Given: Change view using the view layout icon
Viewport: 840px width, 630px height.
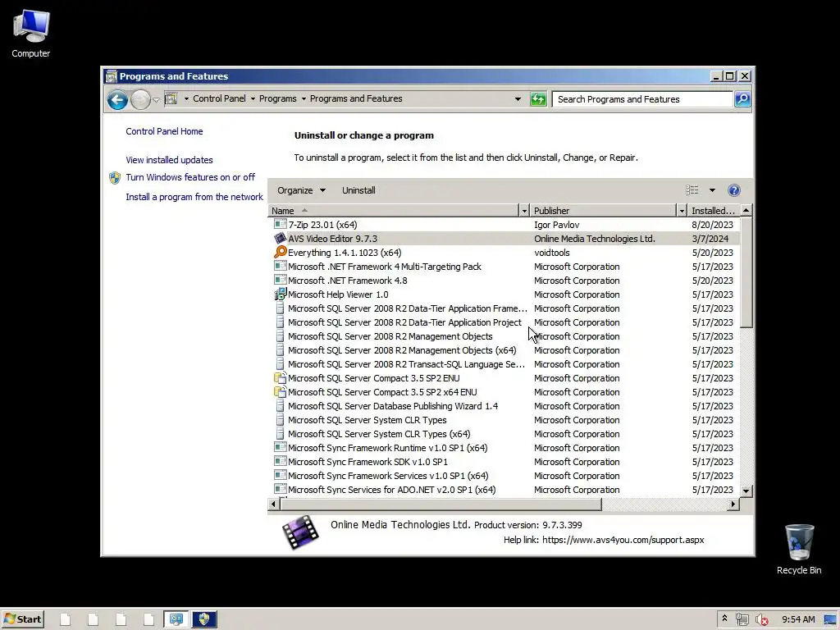Looking at the screenshot, I should tap(692, 190).
